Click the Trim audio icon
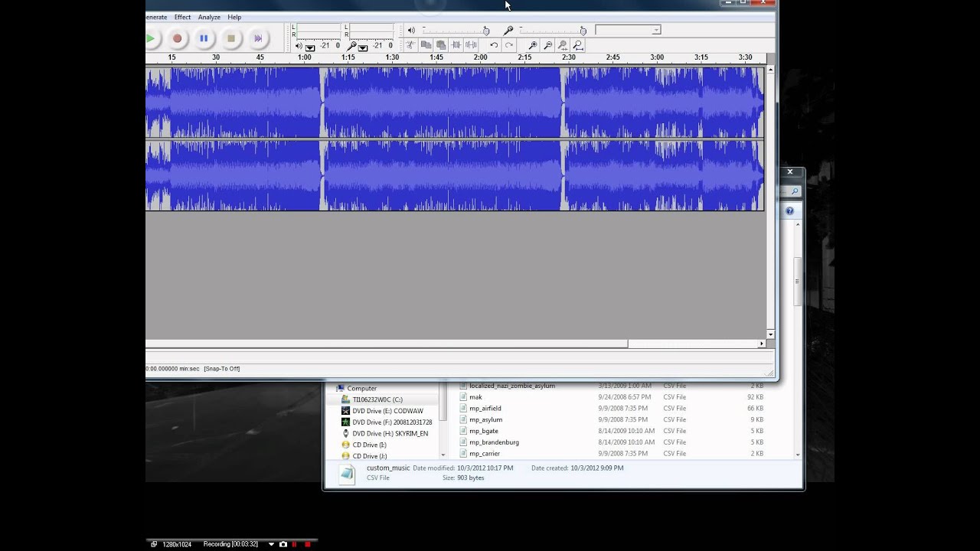Viewport: 980px width, 551px height. coord(456,45)
